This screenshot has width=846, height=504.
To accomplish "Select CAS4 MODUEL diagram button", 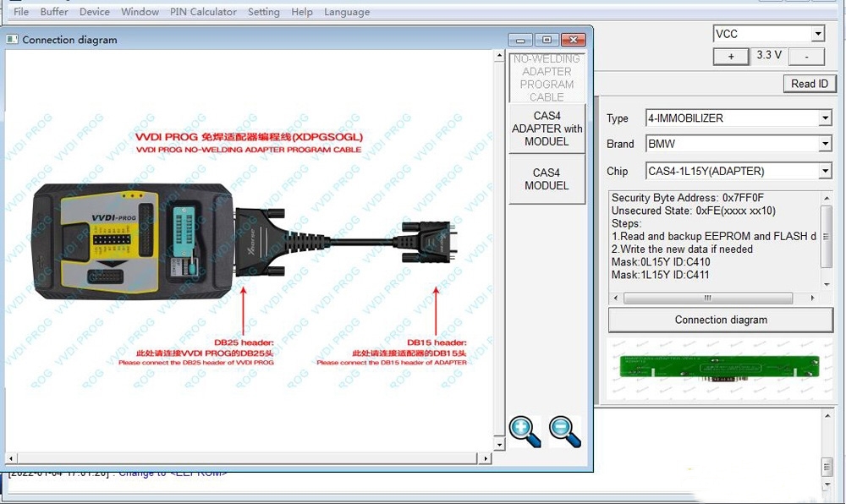I will click(547, 179).
